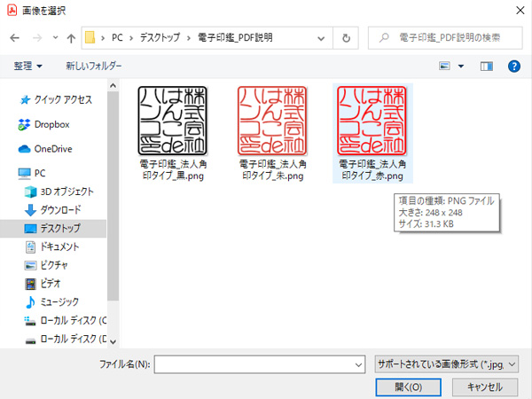Open the Help question mark icon

[512, 66]
